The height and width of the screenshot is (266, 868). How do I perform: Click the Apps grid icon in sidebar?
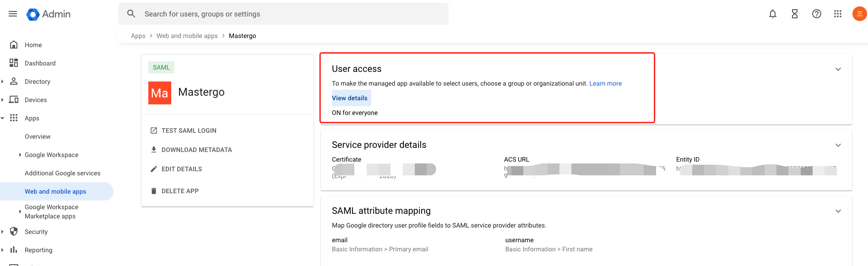pyautogui.click(x=14, y=118)
